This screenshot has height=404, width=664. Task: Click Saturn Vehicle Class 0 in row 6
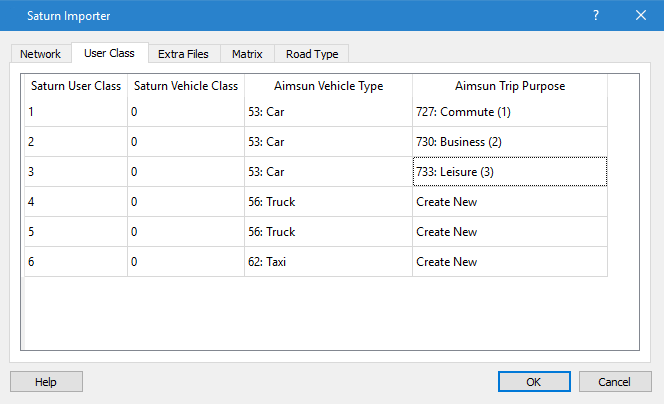186,262
